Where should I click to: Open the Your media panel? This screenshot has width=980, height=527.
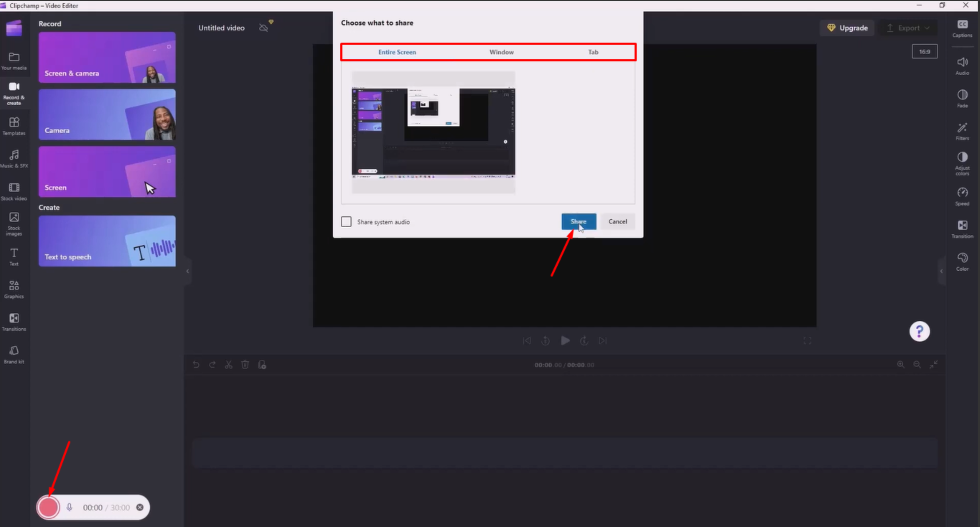point(14,61)
